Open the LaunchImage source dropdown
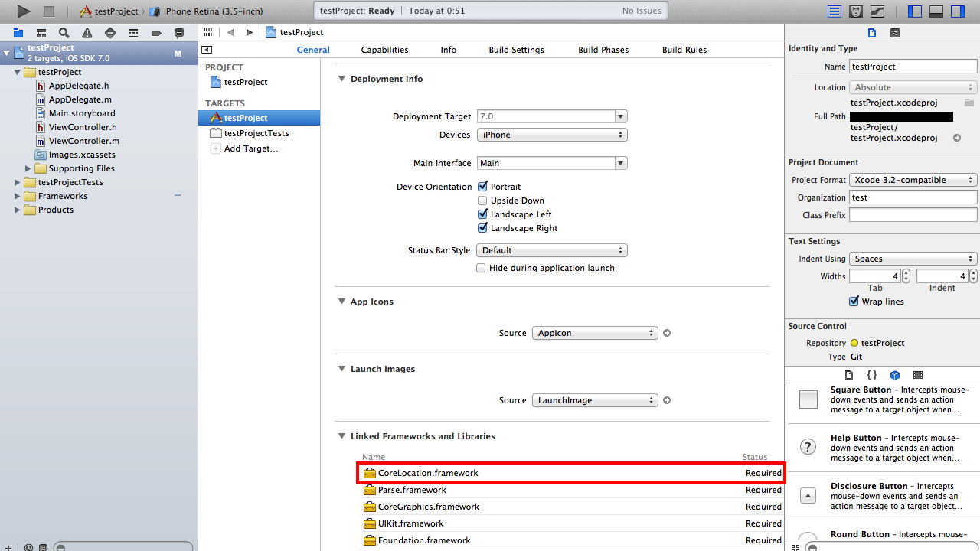 pyautogui.click(x=595, y=400)
